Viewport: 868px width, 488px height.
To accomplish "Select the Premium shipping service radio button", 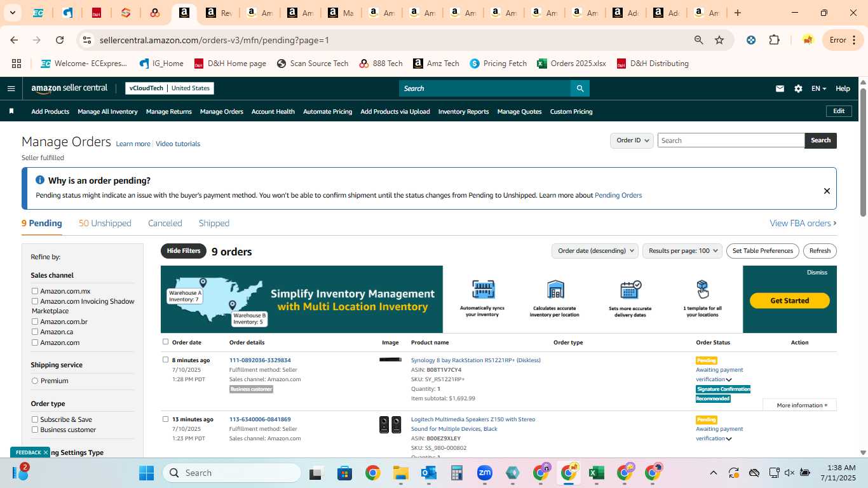I will click(x=35, y=381).
